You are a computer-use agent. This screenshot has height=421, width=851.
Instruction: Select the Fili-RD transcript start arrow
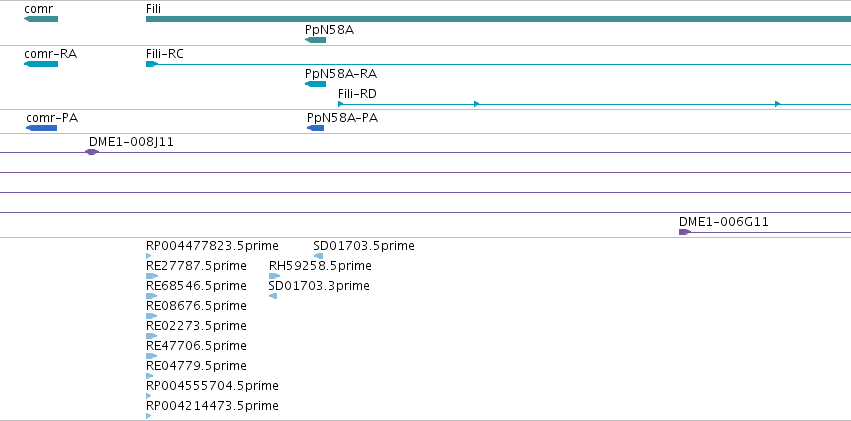click(340, 104)
